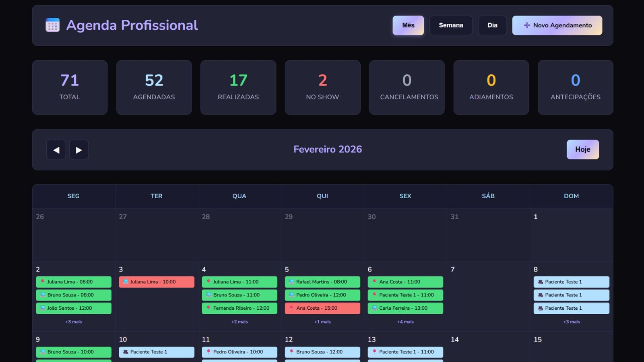The width and height of the screenshot is (644, 362).
Task: Switch to the Semana view tab
Action: pos(451,25)
